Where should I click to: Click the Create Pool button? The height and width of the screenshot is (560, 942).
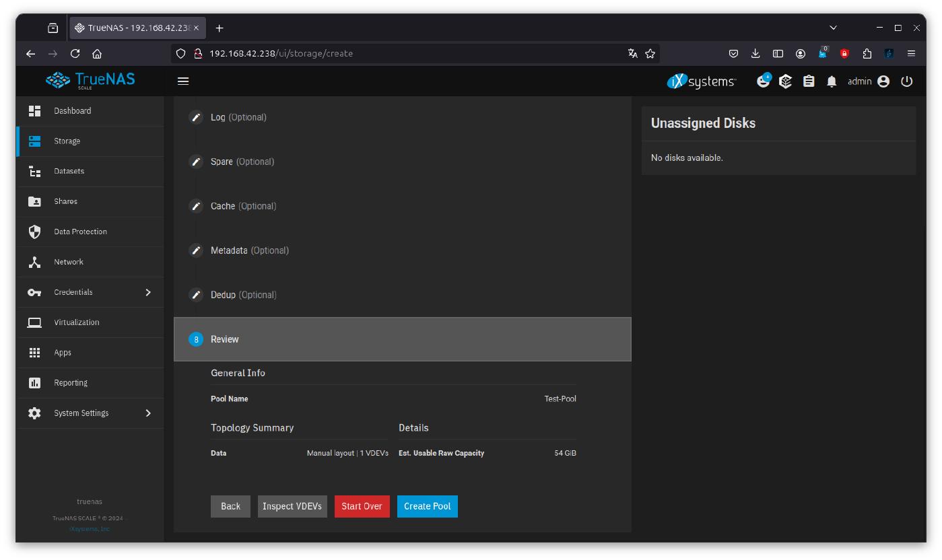point(427,506)
